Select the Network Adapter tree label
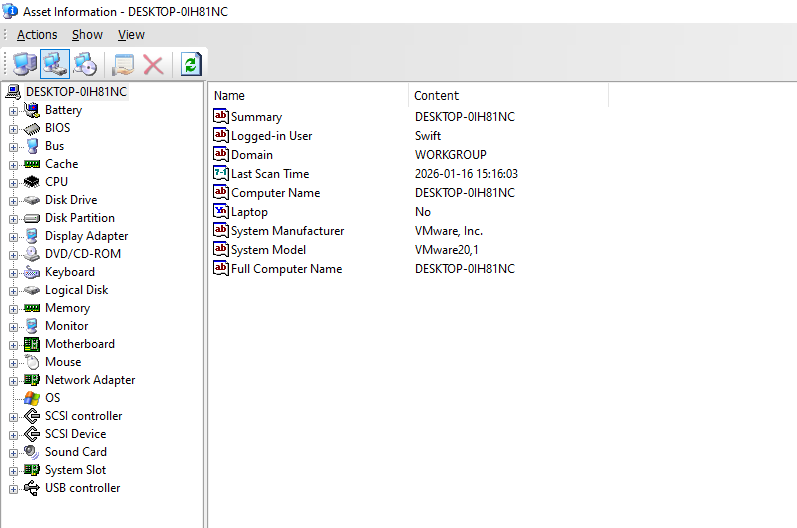Viewport: 797px width, 528px height. 90,380
